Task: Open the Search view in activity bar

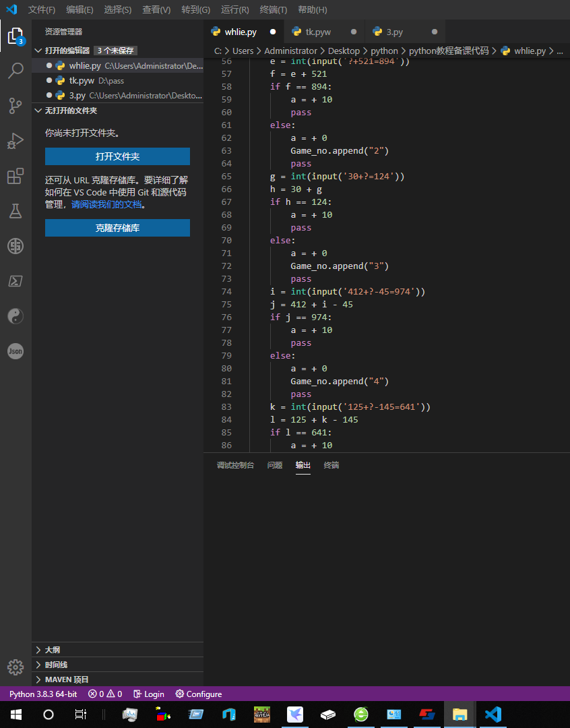Action: pos(15,71)
